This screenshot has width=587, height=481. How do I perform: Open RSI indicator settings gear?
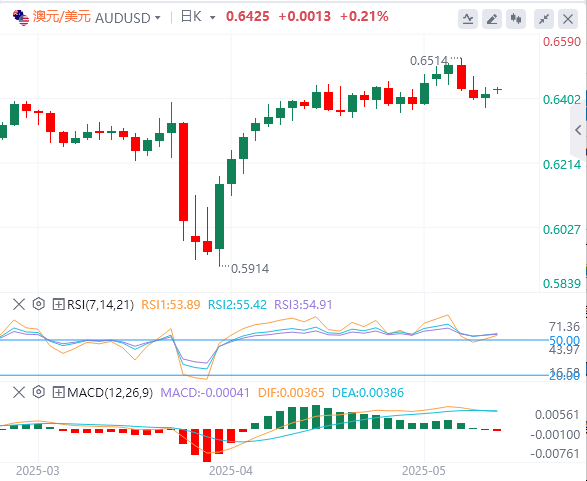click(x=39, y=304)
